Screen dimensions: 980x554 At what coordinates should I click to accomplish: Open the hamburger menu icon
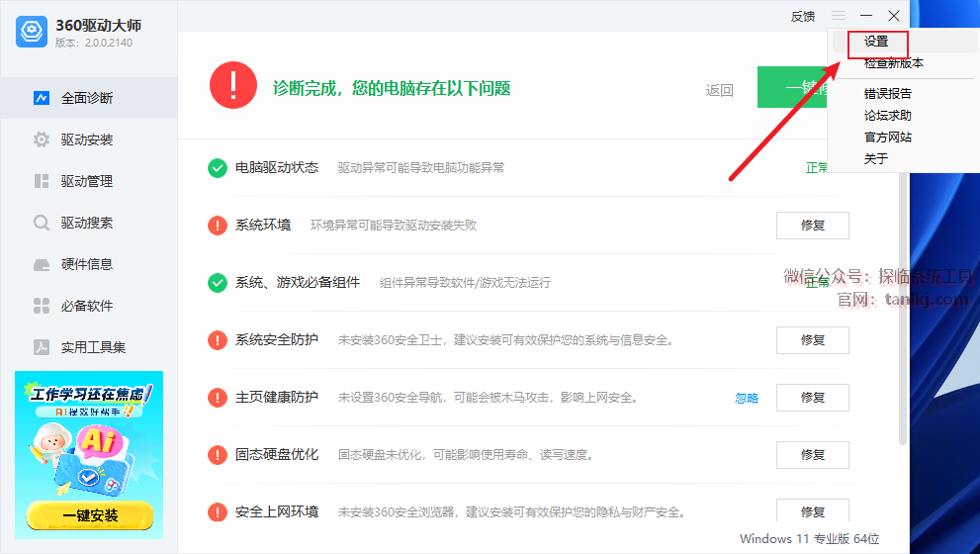[839, 16]
